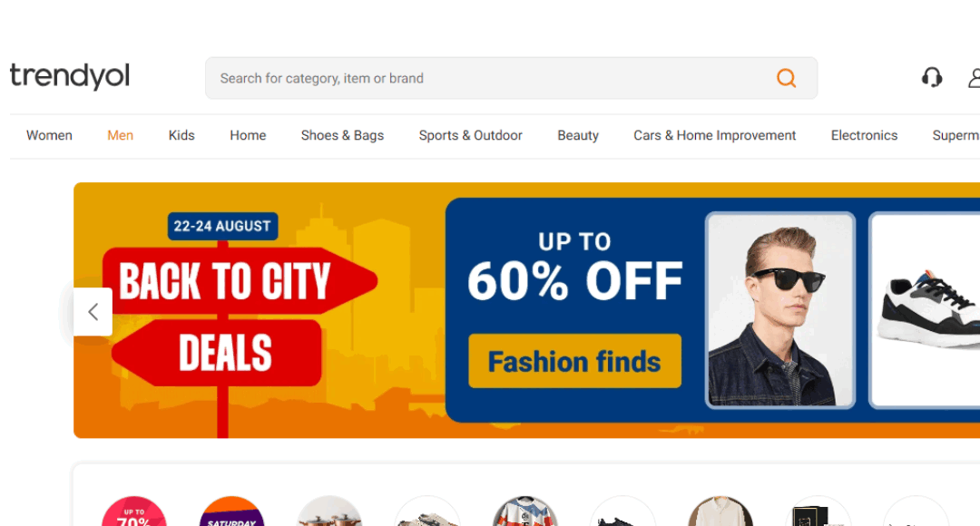Open the sunglasses man product thumbnail
The width and height of the screenshot is (980, 526).
pos(780,310)
